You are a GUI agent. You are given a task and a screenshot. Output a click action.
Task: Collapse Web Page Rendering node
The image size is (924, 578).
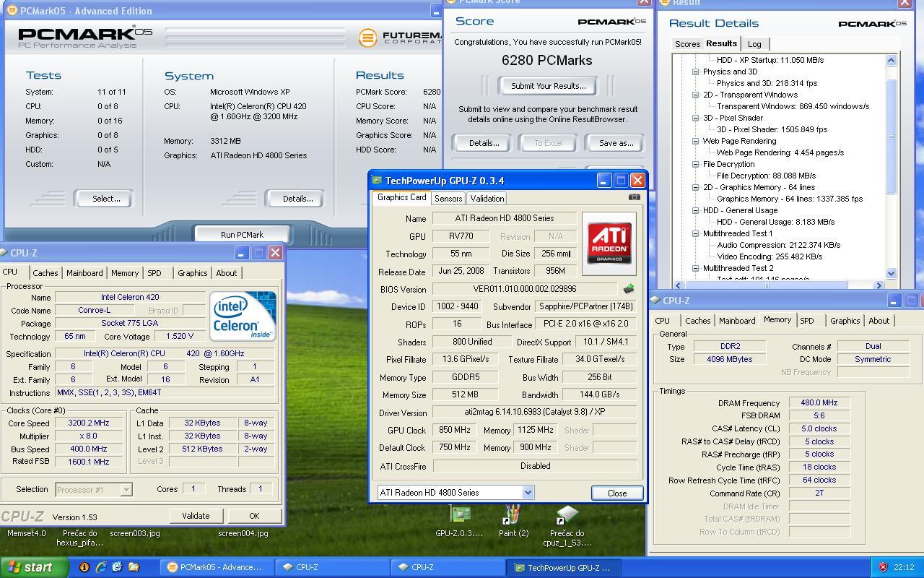pos(695,141)
